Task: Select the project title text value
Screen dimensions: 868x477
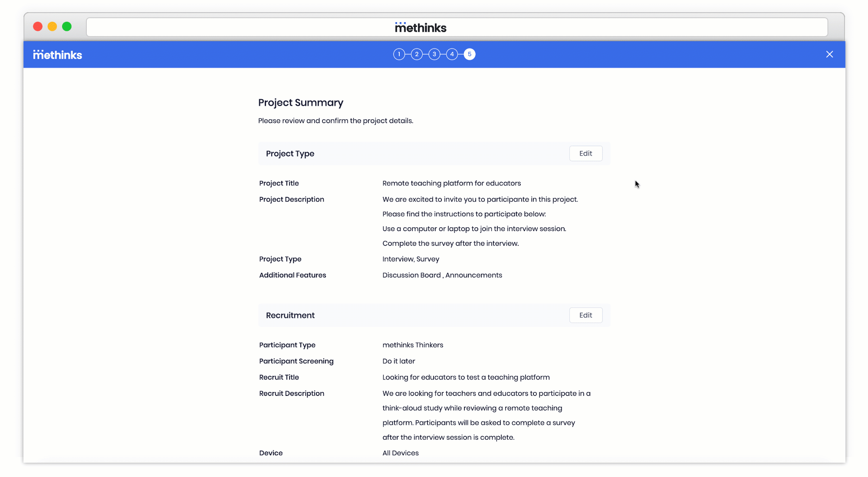Action: [451, 183]
